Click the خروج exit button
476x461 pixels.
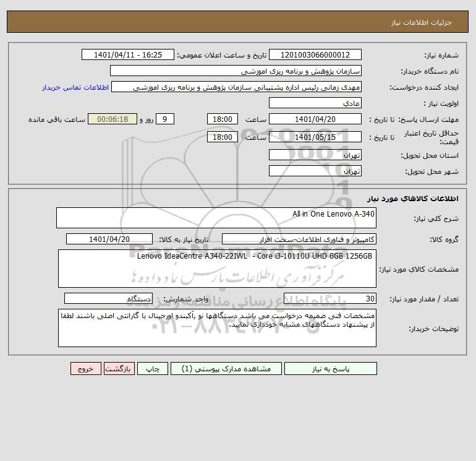pyautogui.click(x=85, y=368)
